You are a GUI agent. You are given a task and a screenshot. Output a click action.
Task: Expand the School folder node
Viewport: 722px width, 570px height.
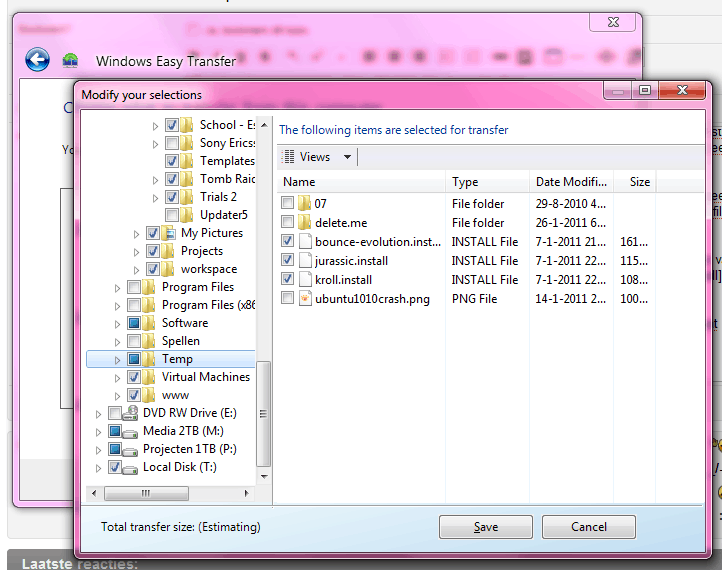point(155,126)
